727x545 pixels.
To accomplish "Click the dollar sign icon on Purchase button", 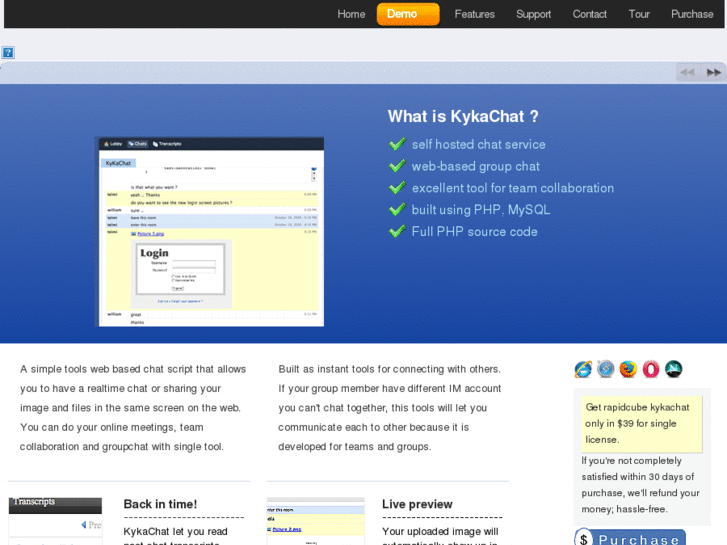I will (x=584, y=538).
